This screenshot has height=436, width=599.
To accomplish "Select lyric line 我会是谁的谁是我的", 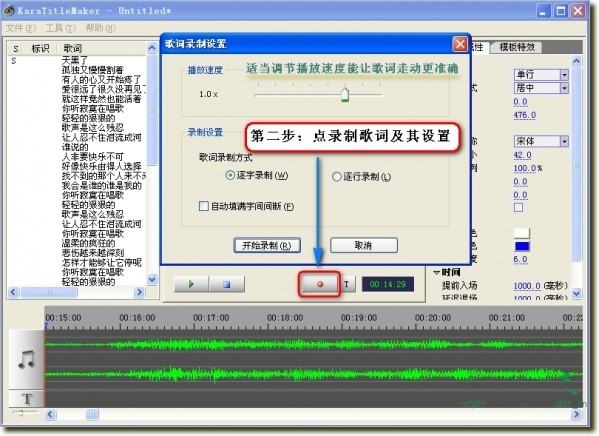I will coord(102,186).
